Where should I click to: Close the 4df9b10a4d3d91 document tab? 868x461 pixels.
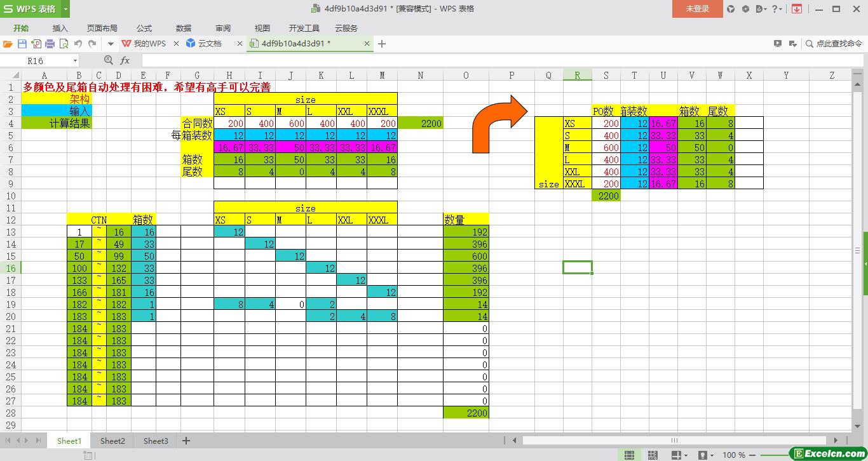[367, 44]
